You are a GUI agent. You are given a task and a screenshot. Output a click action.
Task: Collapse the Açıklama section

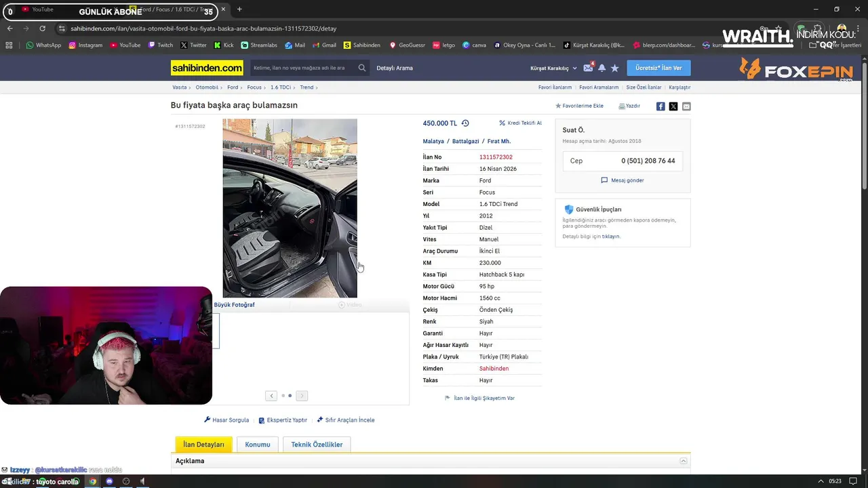click(684, 461)
